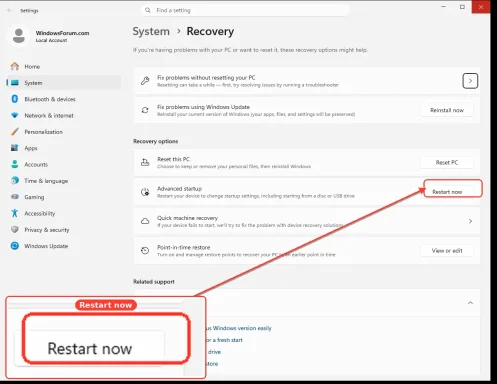Open Gaming settings
497x384 pixels.
pyautogui.click(x=63, y=197)
